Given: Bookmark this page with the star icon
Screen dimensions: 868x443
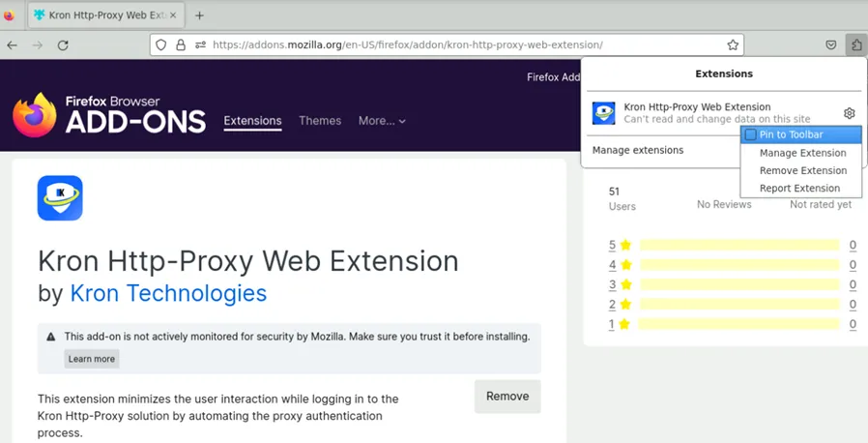Looking at the screenshot, I should coord(733,44).
